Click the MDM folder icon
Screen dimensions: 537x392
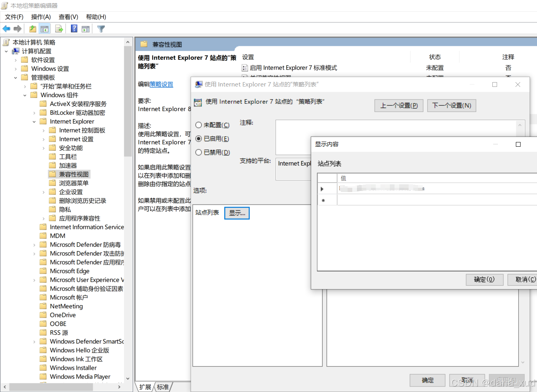pos(43,236)
